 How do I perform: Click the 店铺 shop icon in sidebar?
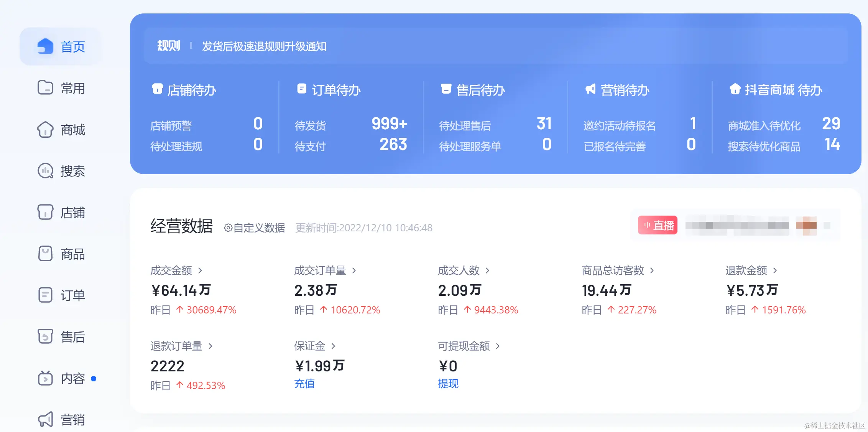tap(45, 212)
